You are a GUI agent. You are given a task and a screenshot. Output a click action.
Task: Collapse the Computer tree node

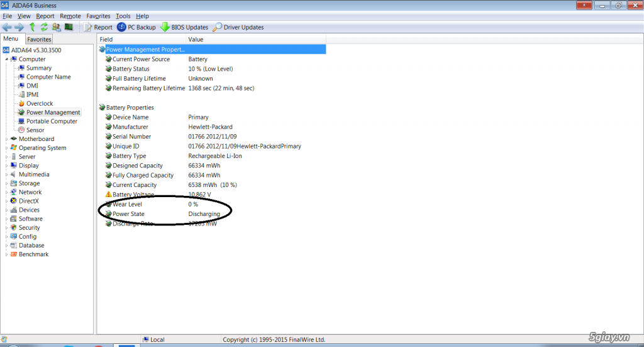point(7,59)
